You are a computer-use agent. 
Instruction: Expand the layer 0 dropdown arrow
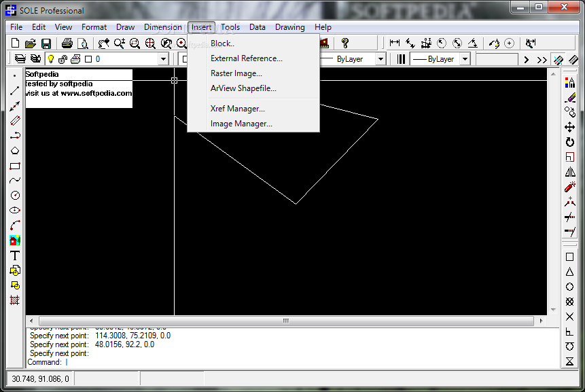[163, 59]
